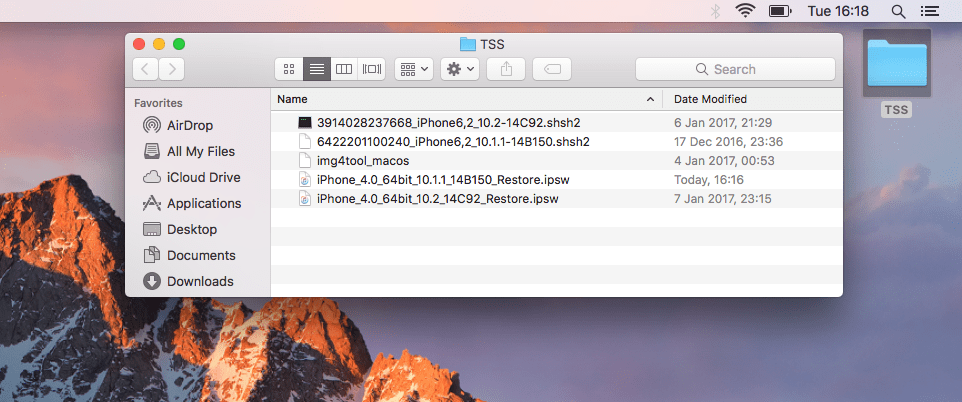This screenshot has width=962, height=402.
Task: Click the date Today, 16:16
Action: [x=709, y=179]
